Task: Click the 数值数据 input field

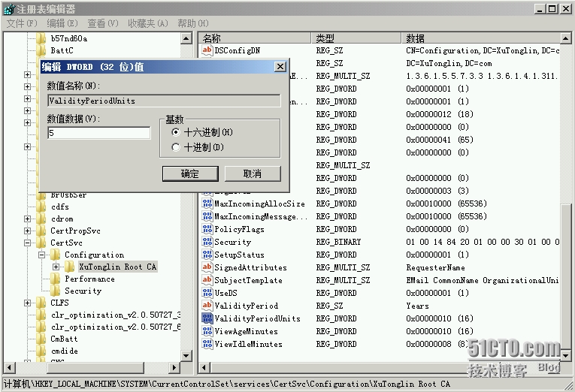Action: [x=99, y=133]
